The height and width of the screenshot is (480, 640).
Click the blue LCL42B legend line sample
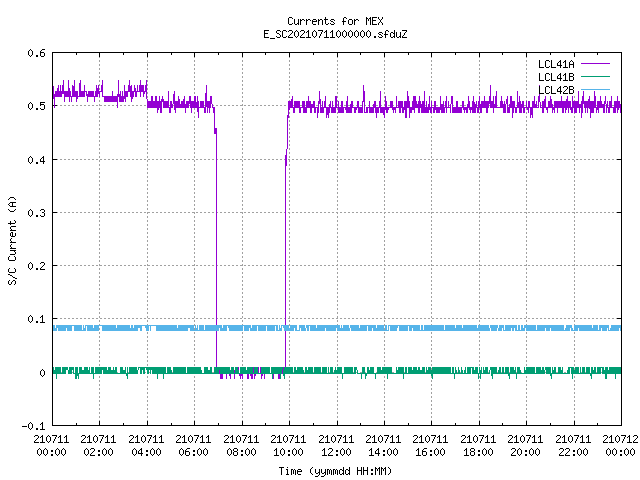pos(595,89)
